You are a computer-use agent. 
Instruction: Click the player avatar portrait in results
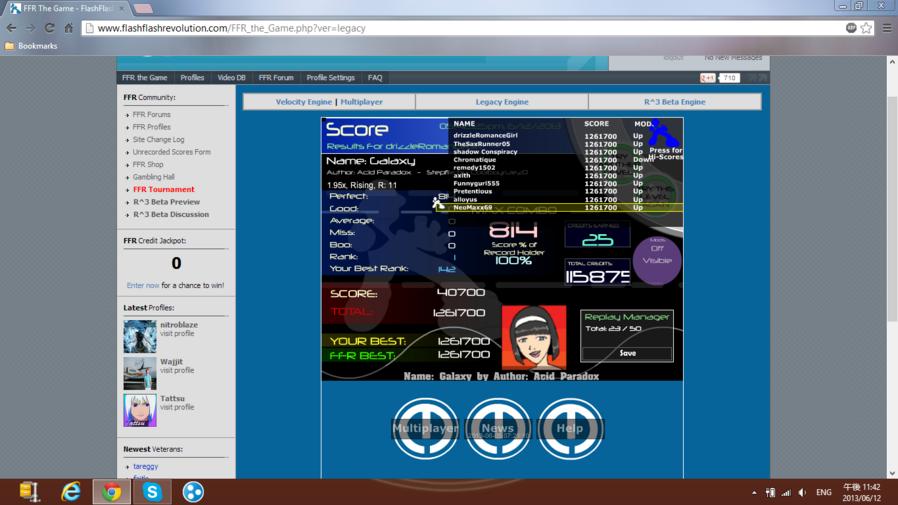pyautogui.click(x=534, y=337)
